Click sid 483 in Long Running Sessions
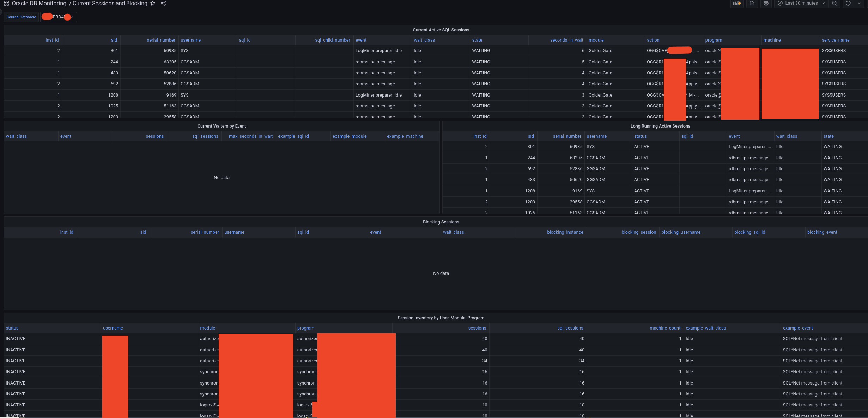This screenshot has height=418, width=868. [x=531, y=180]
